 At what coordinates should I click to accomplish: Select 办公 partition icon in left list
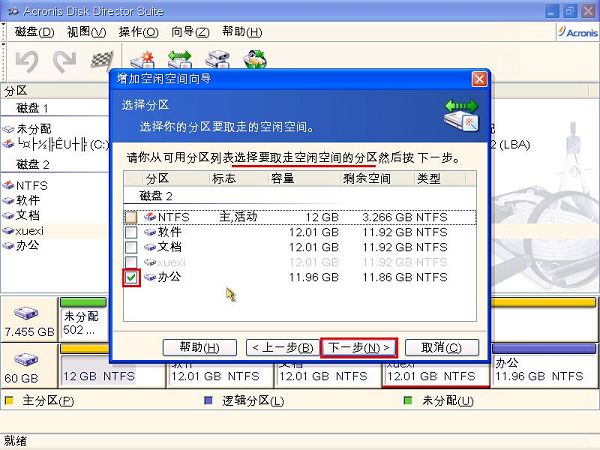coord(8,245)
